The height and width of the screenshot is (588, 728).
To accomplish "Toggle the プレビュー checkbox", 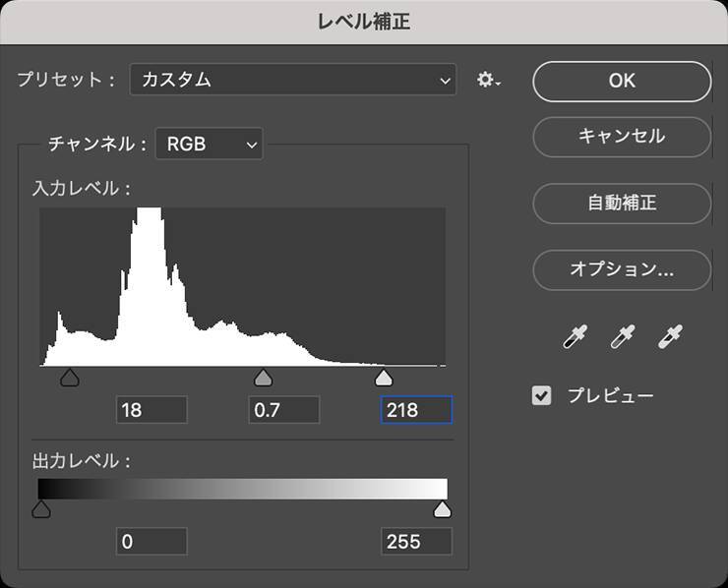I will tap(542, 396).
